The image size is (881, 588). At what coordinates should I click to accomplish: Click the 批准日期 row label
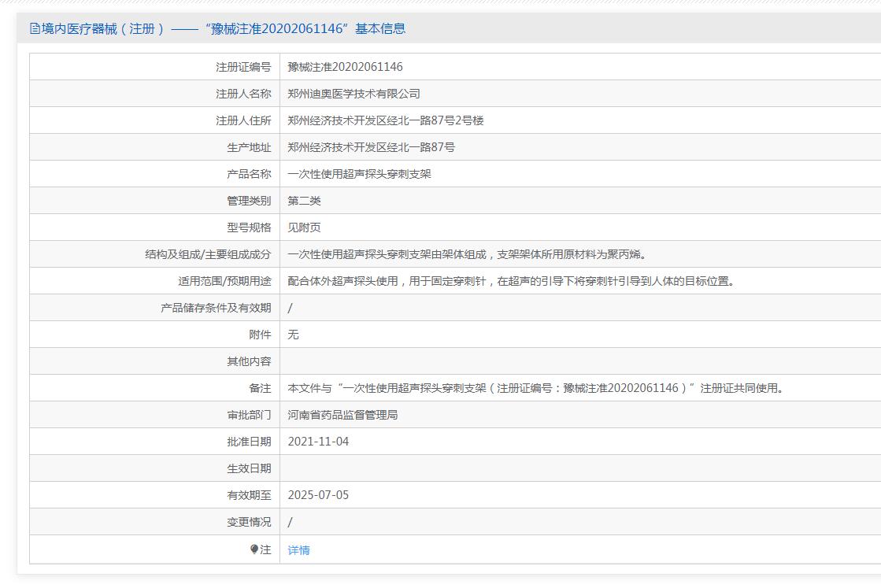(249, 442)
